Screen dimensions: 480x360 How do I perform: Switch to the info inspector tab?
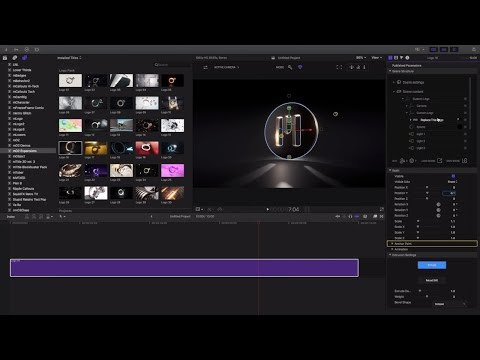coord(407,58)
